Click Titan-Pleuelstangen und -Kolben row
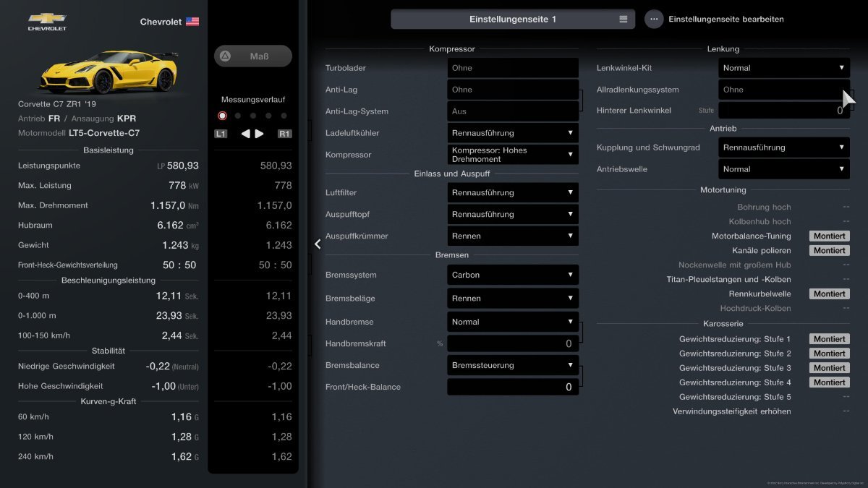Screen dimensions: 868x488 [758, 280]
